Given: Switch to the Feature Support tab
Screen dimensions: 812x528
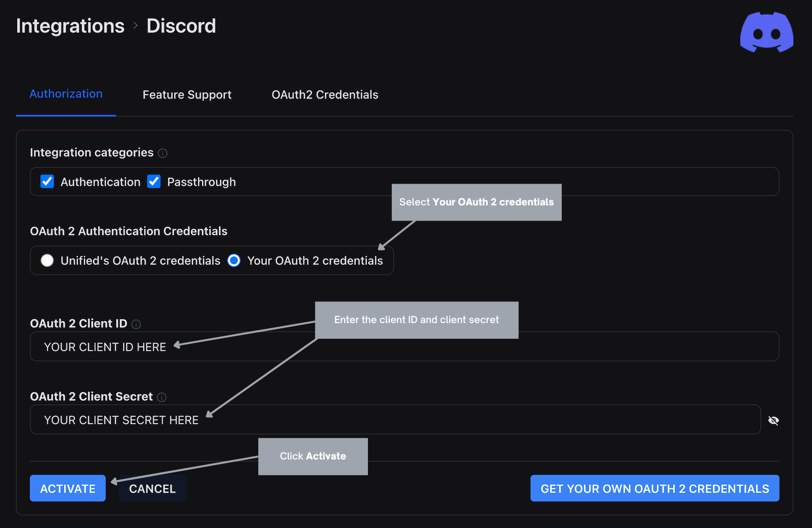Looking at the screenshot, I should pos(187,95).
